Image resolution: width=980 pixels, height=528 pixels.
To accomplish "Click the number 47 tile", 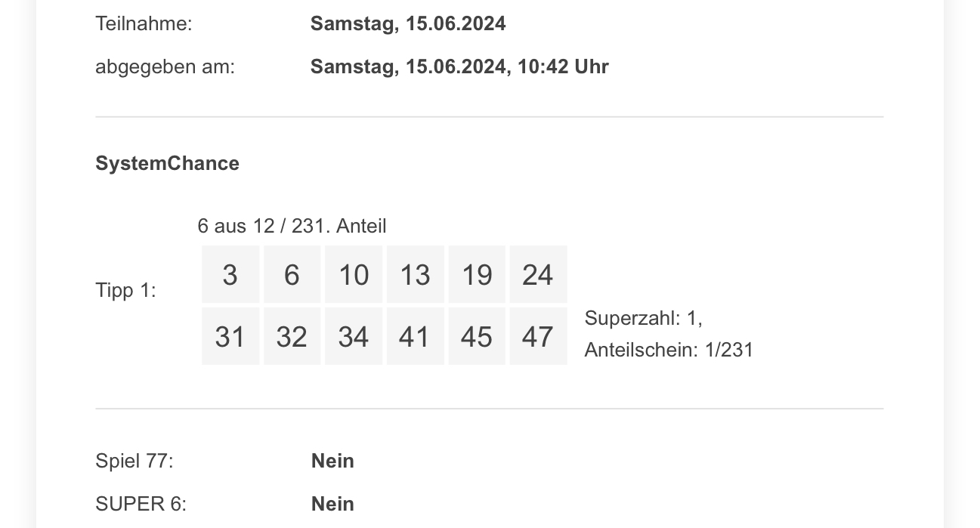I will click(538, 336).
